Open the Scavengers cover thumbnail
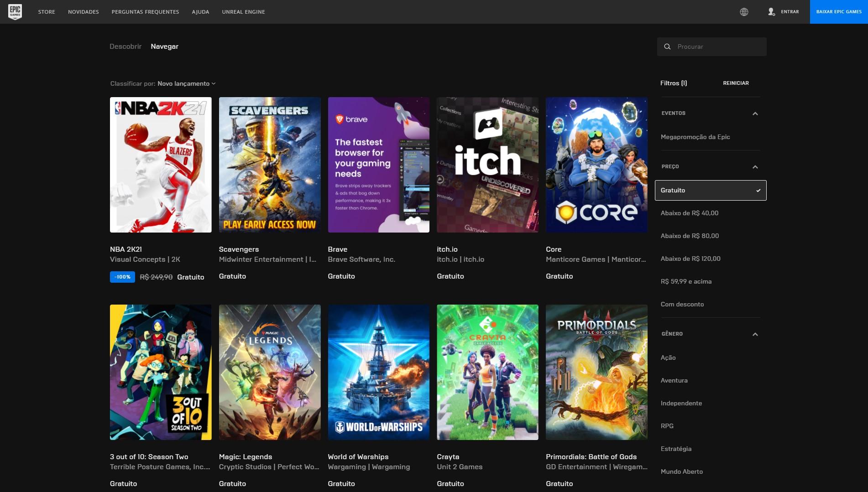The height and width of the screenshot is (492, 868). coord(270,165)
